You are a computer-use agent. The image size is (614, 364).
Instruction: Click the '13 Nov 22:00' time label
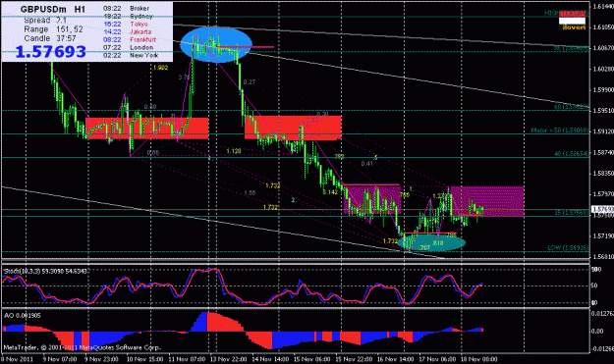(x=228, y=359)
